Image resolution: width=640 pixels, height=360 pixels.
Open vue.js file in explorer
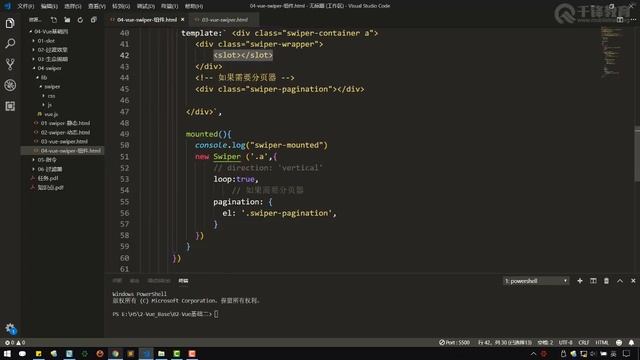pyautogui.click(x=51, y=114)
